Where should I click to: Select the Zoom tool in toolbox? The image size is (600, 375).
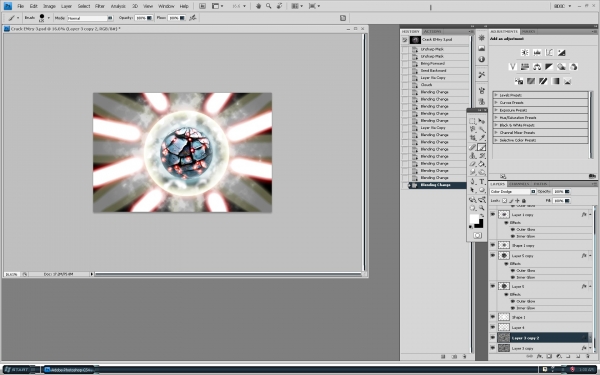click(x=482, y=208)
